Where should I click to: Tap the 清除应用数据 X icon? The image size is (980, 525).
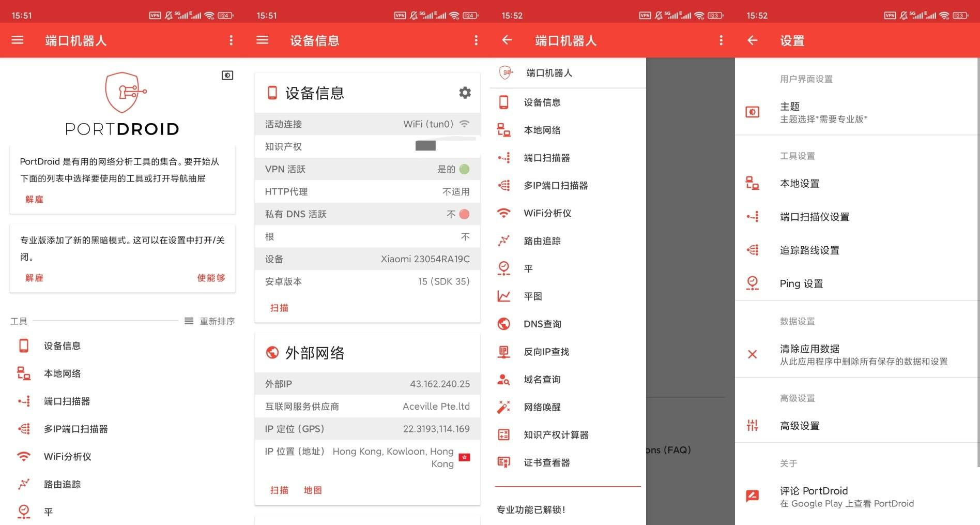point(753,354)
